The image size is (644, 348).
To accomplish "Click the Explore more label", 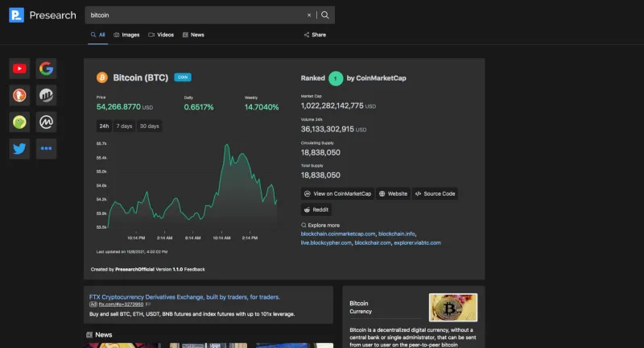I will pos(324,225).
